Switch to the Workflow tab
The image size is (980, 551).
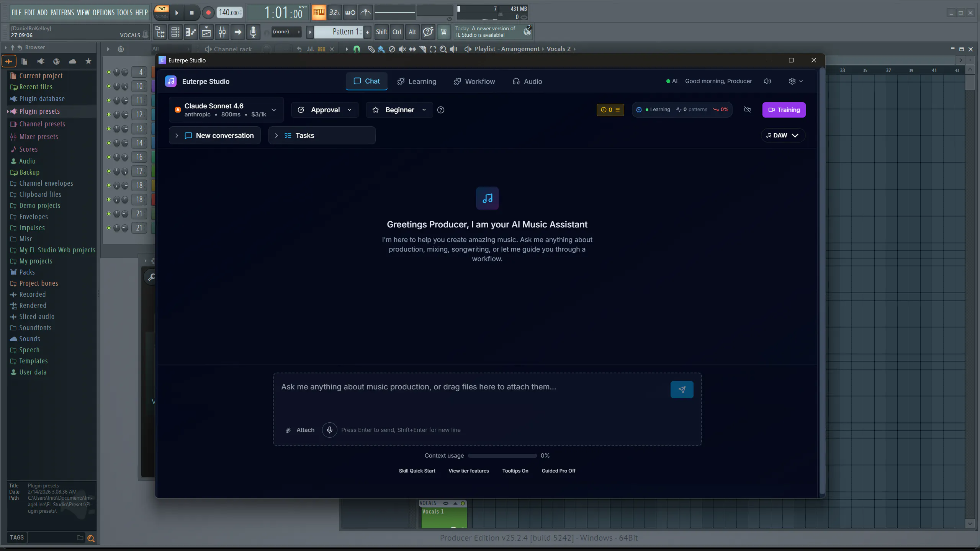coord(474,82)
